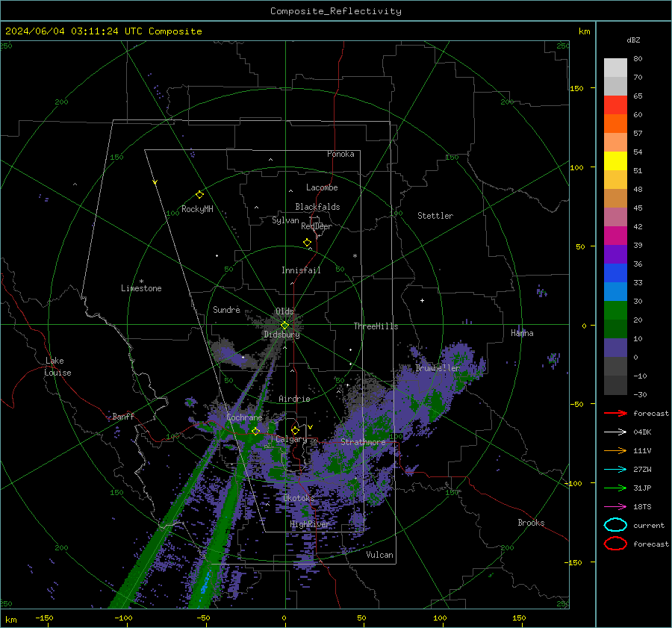Click the Lake Louise label
The height and width of the screenshot is (628, 672).
(x=58, y=367)
